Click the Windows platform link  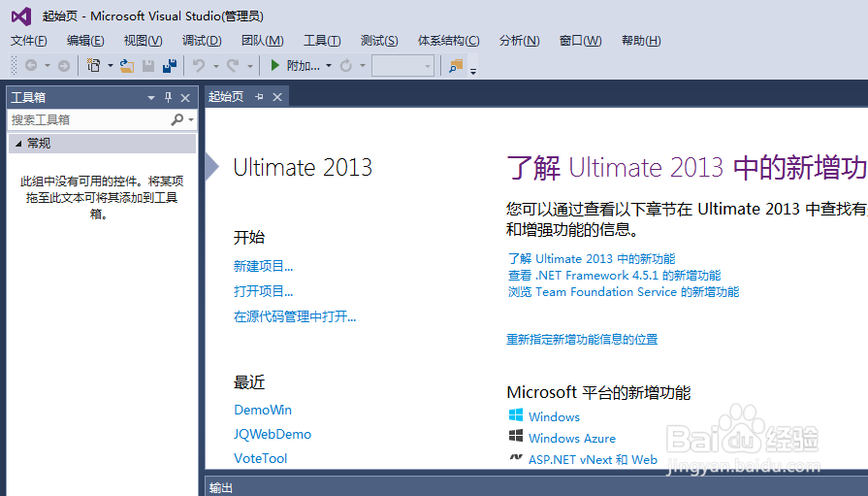[x=554, y=416]
